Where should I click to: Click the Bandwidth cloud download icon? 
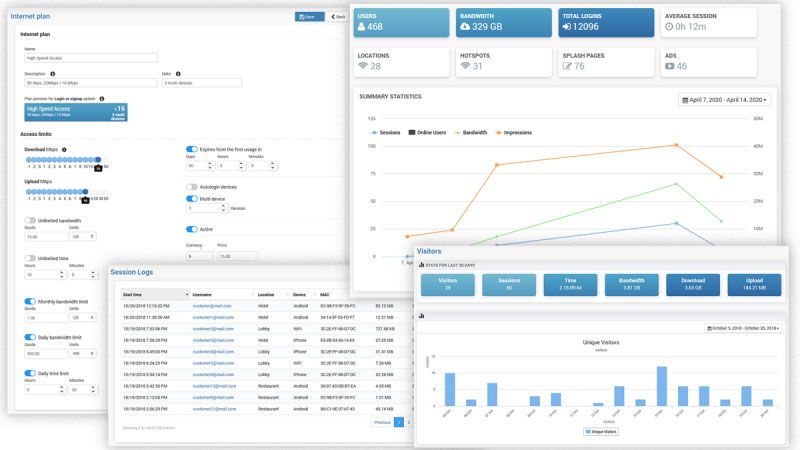[x=468, y=27]
